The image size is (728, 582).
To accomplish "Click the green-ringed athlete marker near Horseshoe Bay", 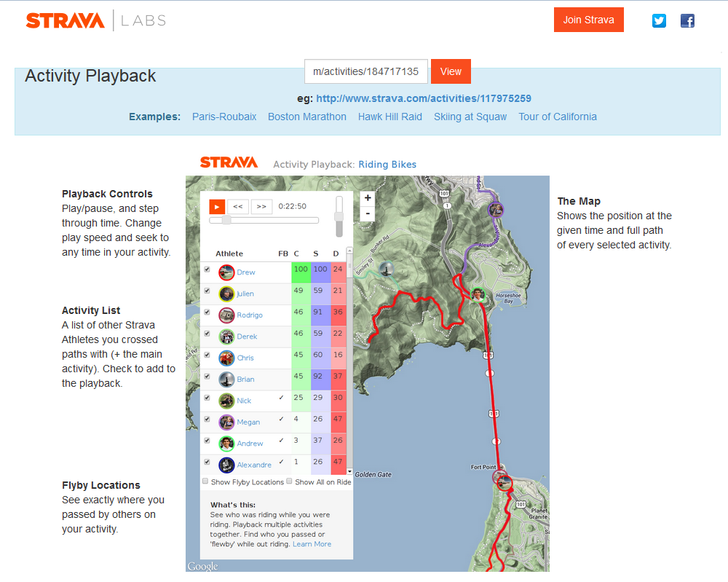I will (x=478, y=294).
